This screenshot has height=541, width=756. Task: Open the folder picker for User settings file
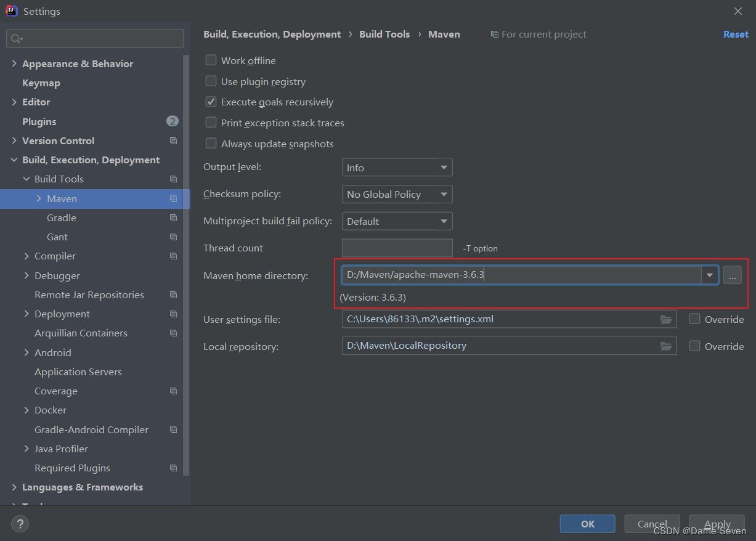666,319
